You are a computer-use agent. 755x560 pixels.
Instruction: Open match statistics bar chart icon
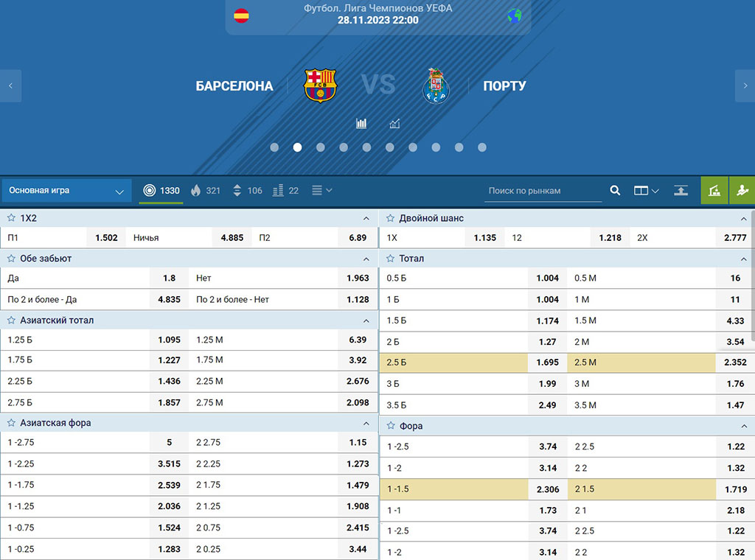tap(361, 124)
